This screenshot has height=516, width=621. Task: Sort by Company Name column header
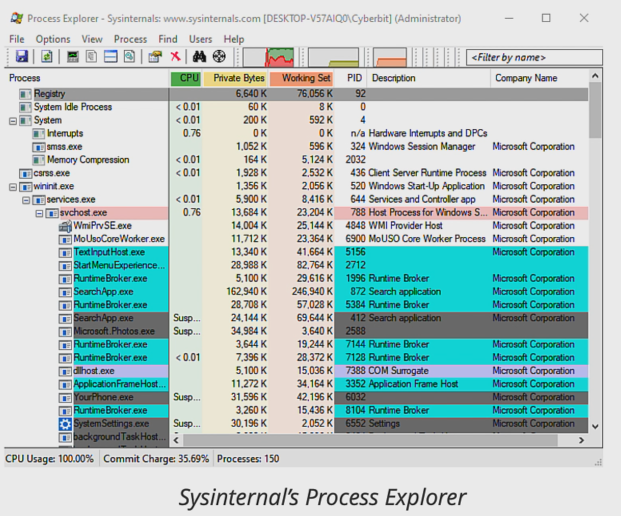click(539, 78)
